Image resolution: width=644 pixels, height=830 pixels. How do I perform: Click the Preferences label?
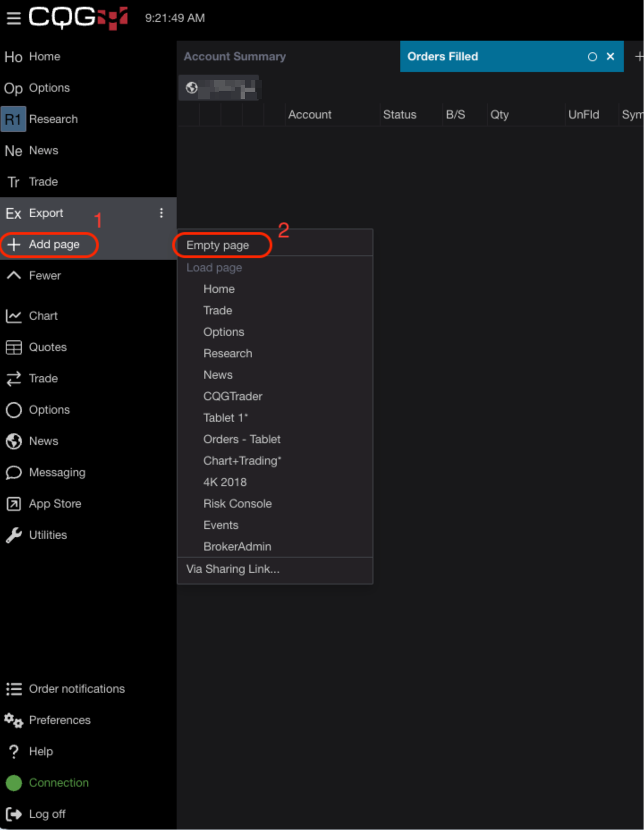click(60, 720)
